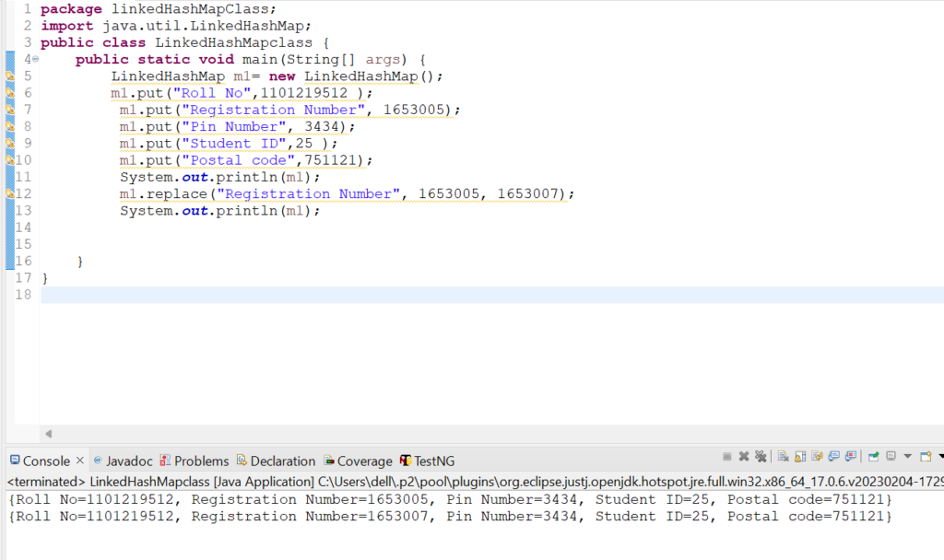Click the replace method call on line 12
This screenshot has height=560, width=944.
tap(177, 194)
